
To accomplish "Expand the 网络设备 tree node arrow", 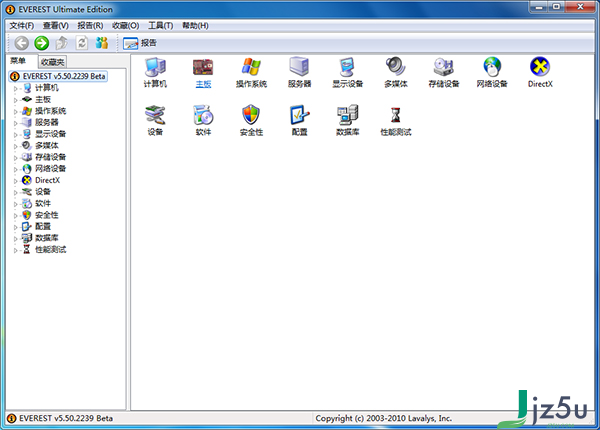I will (16, 169).
